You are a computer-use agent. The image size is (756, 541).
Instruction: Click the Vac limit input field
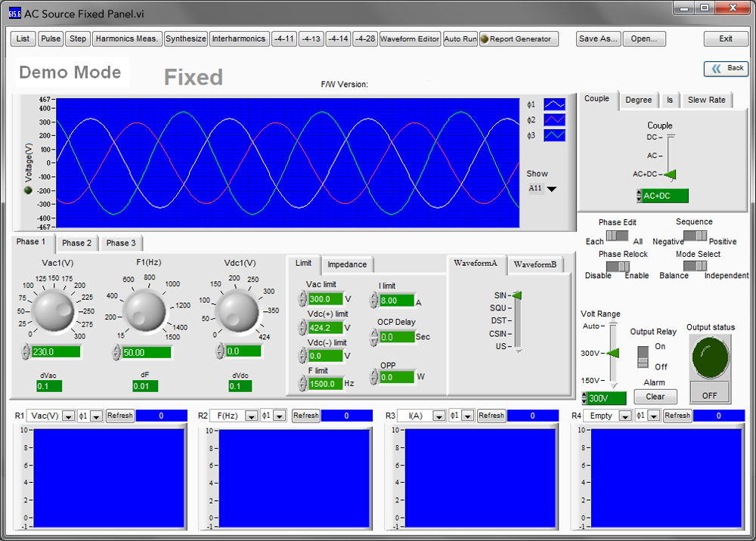point(325,299)
